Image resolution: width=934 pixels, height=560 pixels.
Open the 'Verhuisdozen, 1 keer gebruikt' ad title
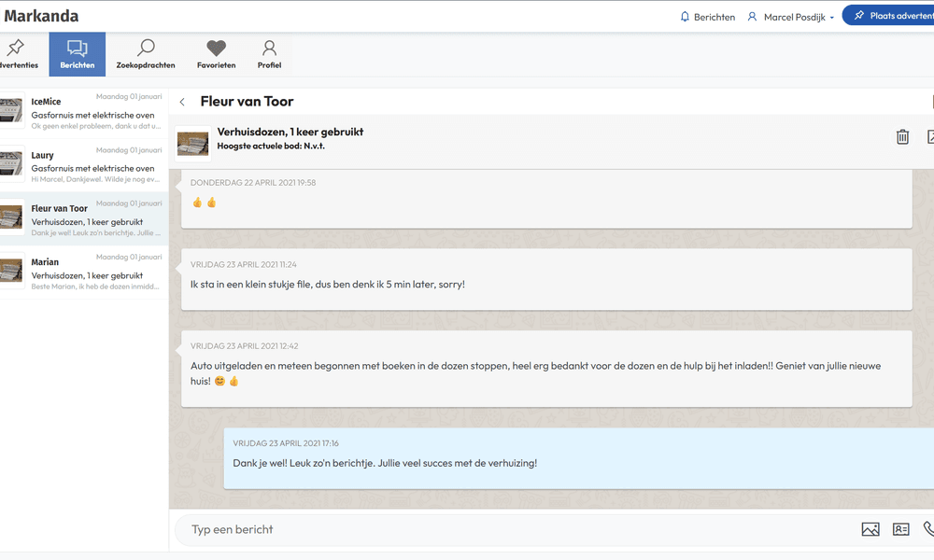click(x=290, y=132)
